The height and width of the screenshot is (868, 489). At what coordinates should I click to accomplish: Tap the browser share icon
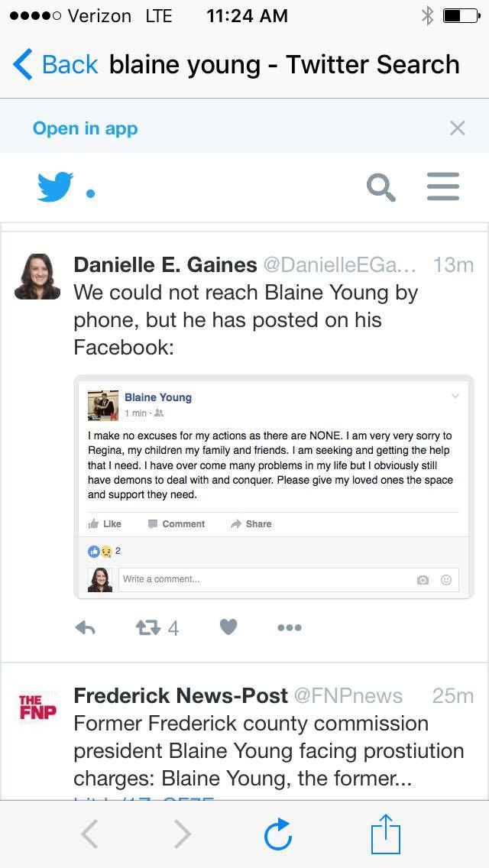385,834
